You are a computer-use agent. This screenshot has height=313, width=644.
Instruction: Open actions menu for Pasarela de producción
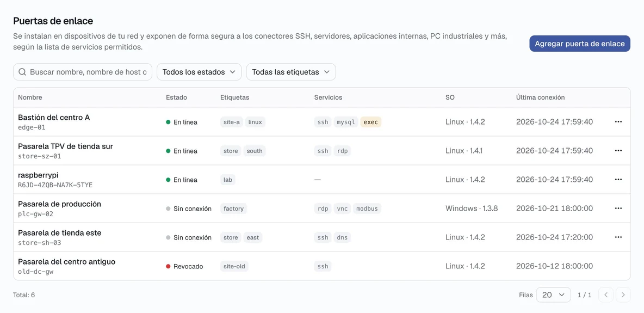(618, 208)
